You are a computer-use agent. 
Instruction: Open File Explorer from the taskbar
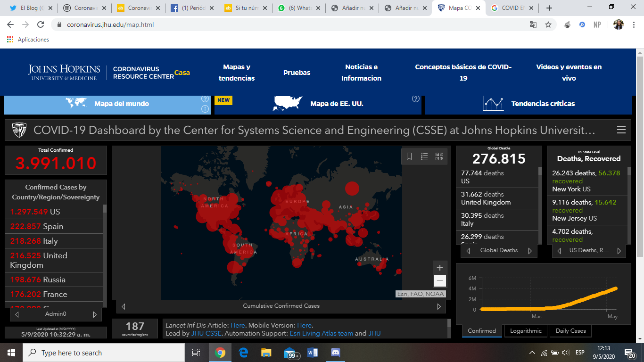(266, 353)
